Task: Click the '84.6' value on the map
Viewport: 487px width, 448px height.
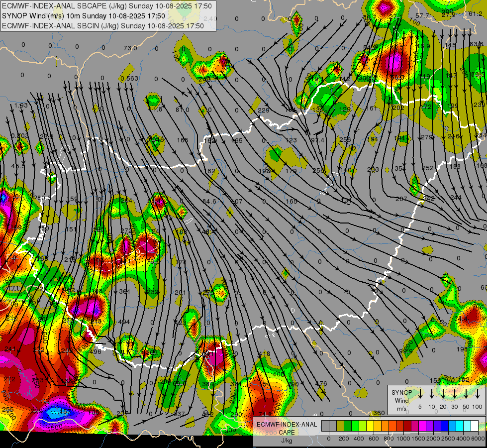Action: click(209, 202)
